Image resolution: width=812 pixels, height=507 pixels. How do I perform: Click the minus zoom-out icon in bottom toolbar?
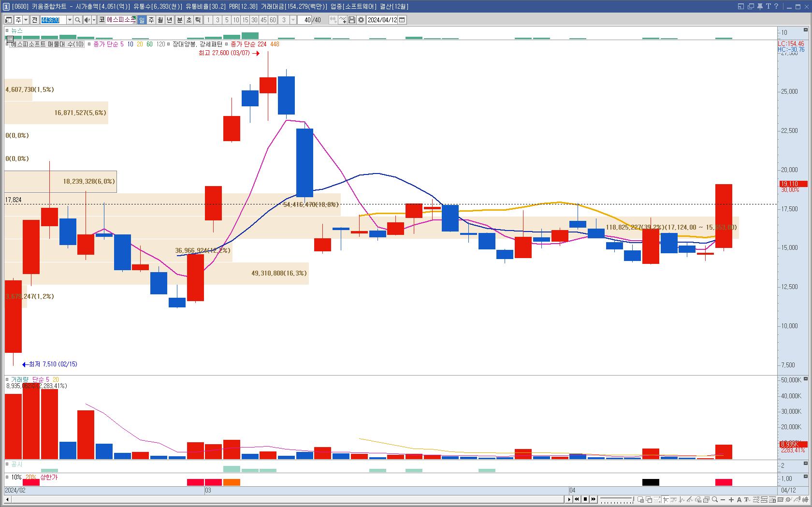click(x=723, y=499)
